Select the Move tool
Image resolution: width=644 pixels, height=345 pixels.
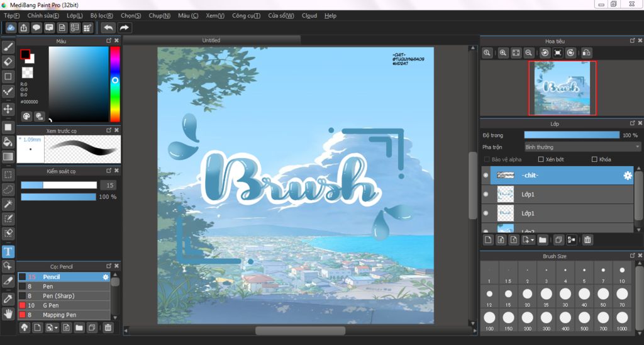coord(8,109)
